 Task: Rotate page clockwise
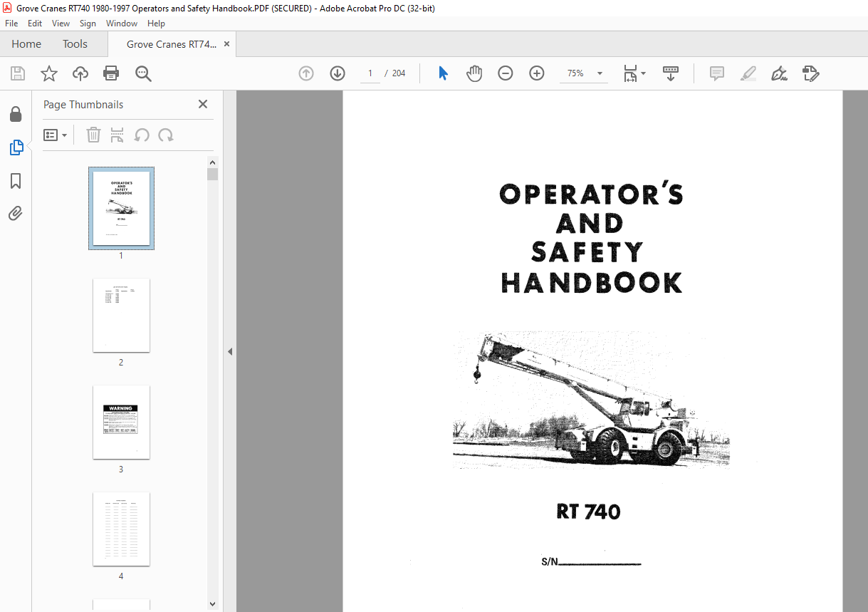[166, 135]
